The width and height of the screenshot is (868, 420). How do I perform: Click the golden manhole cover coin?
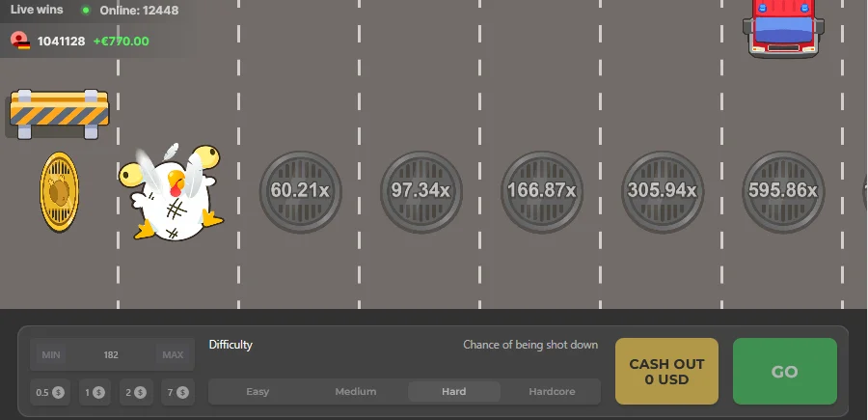[x=59, y=192]
